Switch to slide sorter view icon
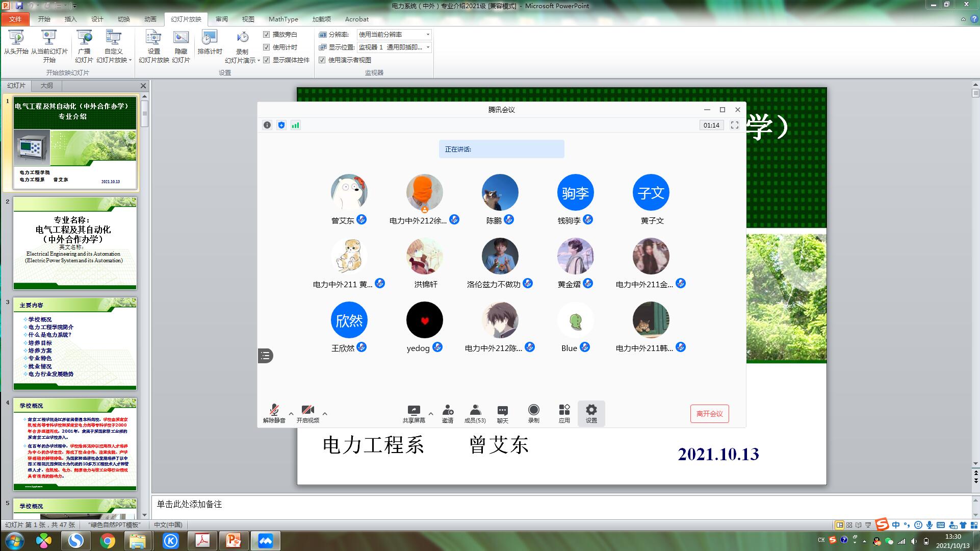 pyautogui.click(x=849, y=525)
